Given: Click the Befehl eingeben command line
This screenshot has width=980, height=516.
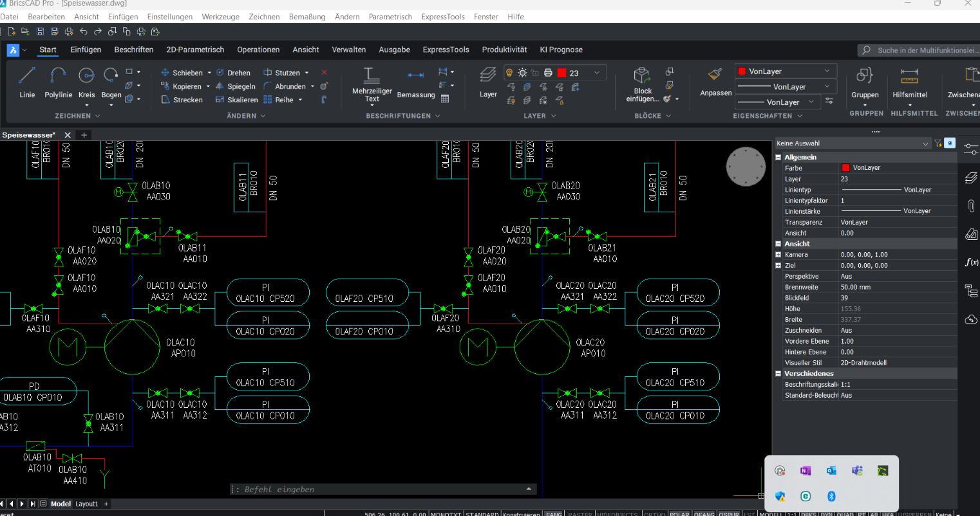Looking at the screenshot, I should 383,490.
